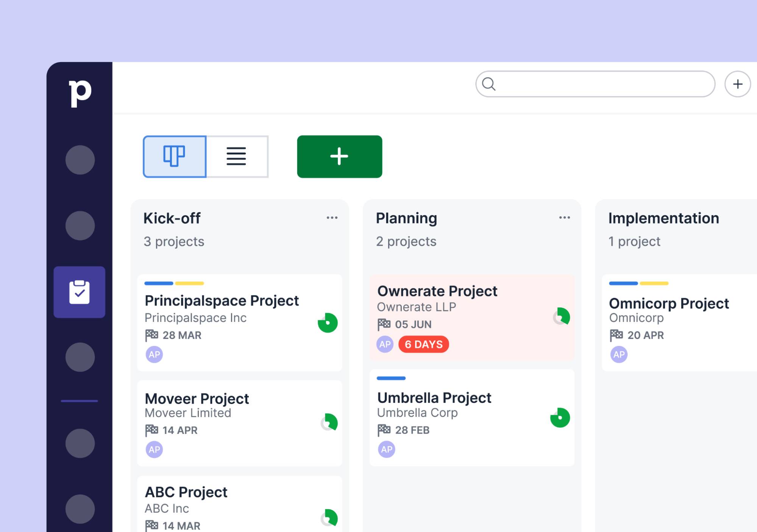Select the Kick-off column header
Viewport: 757px width, 532px height.
pos(173,218)
